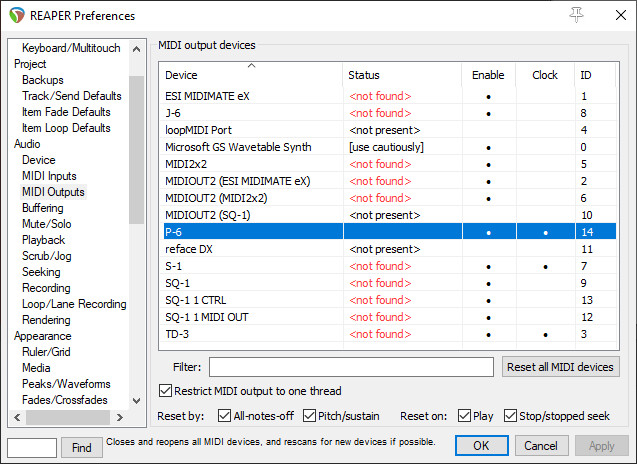Open Recording preferences page
Screen dimensions: 637x464
coord(46,288)
